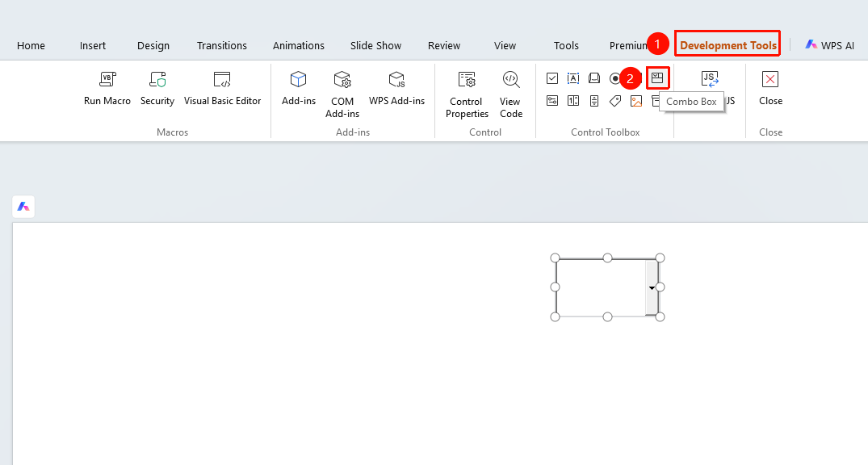The image size is (868, 465).
Task: Insert a Check Box control from the toolbox
Action: (x=552, y=78)
